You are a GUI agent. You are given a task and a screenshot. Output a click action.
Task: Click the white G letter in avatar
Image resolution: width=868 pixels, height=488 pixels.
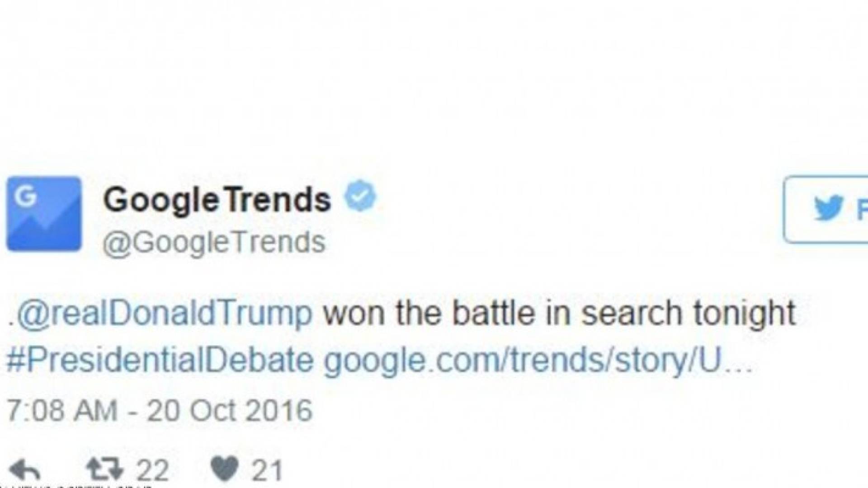(25, 196)
